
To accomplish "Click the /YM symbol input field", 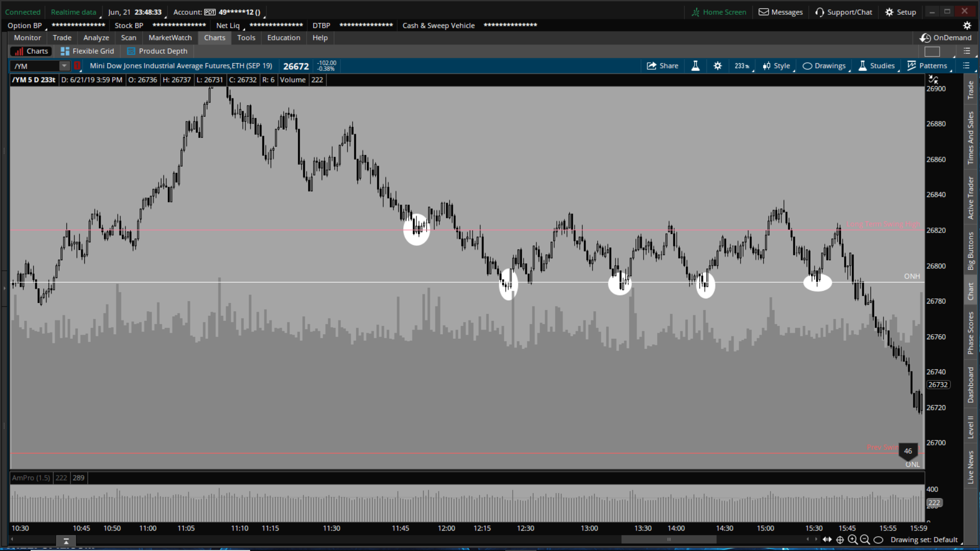I will (35, 66).
